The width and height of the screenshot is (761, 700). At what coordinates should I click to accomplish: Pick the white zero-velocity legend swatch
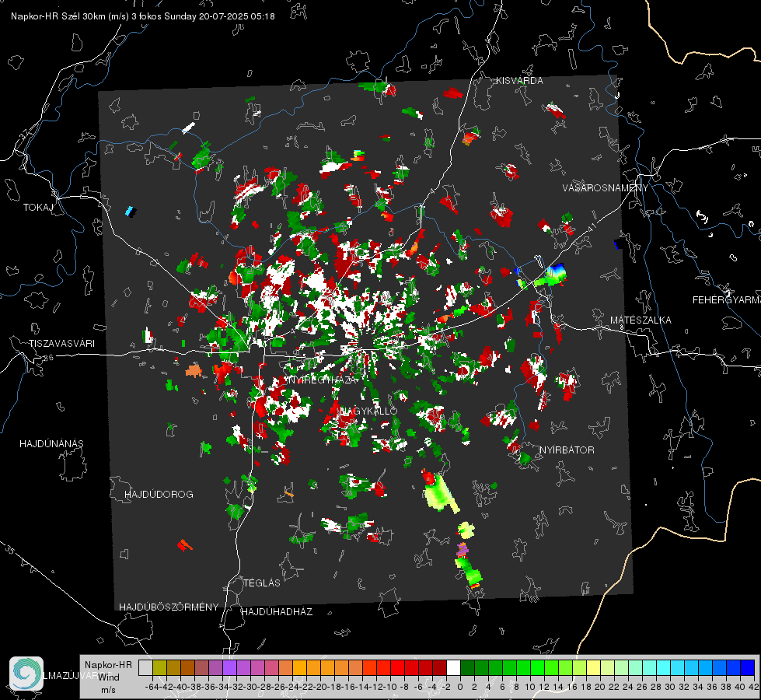click(453, 668)
